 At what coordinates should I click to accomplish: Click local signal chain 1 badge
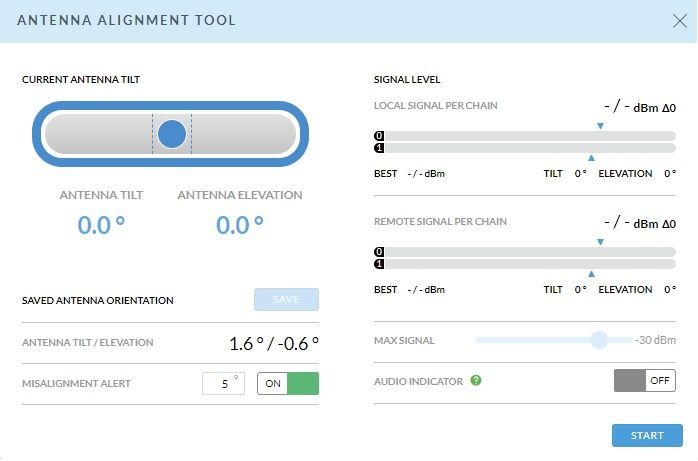tap(379, 149)
